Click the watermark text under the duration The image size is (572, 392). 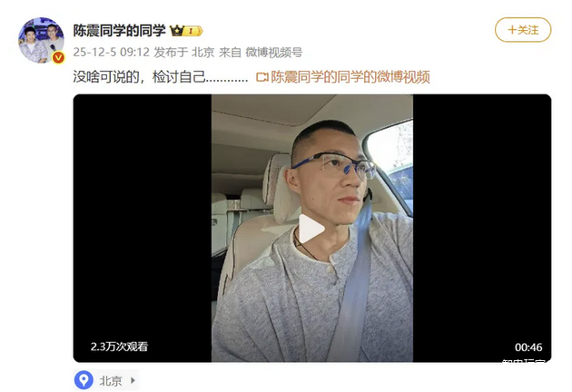click(525, 360)
